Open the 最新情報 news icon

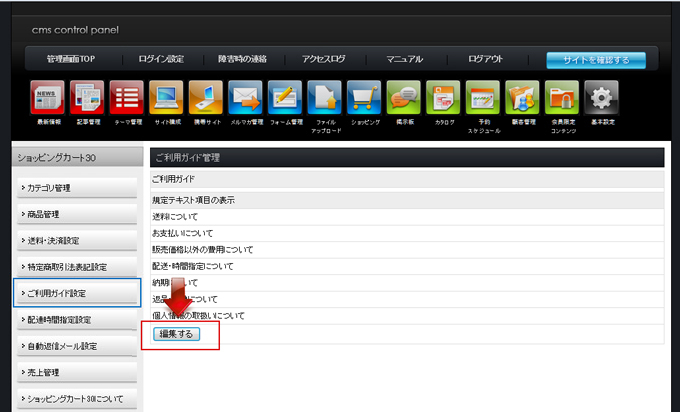pos(48,98)
